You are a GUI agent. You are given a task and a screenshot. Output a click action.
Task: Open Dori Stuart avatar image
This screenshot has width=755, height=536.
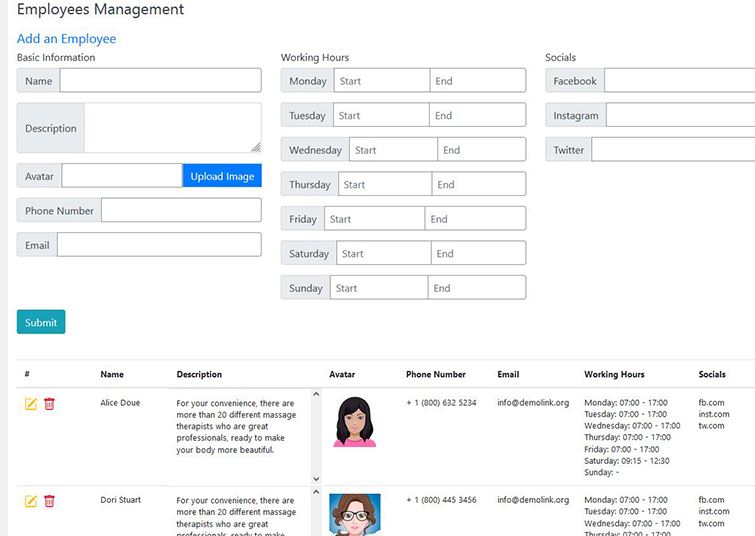tap(355, 514)
